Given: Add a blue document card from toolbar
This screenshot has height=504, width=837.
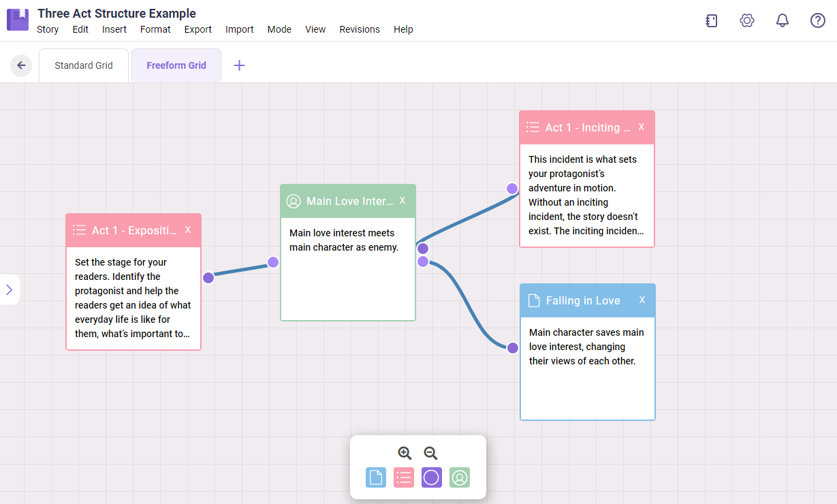Looking at the screenshot, I should (x=376, y=477).
